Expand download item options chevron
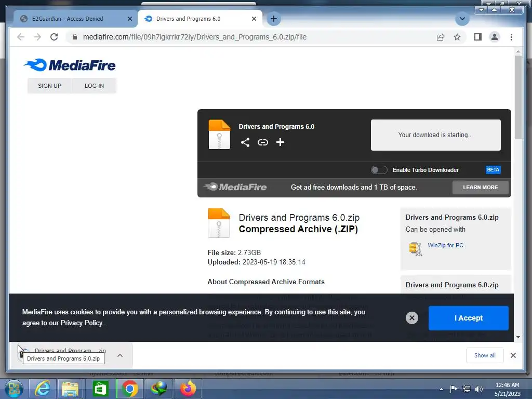 tap(120, 355)
